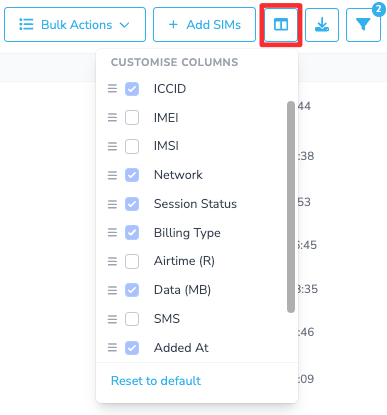Uncheck the Data (MB) column
Image resolution: width=387 pixels, height=415 pixels.
[x=132, y=290]
